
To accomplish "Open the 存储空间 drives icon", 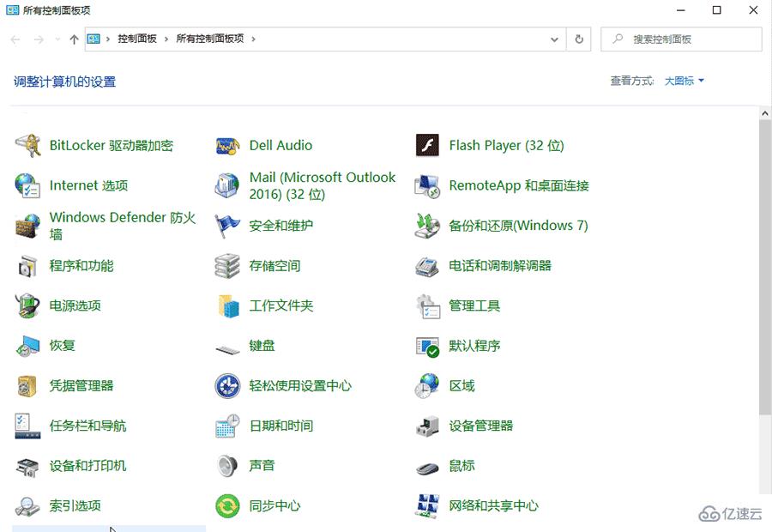I will tap(227, 266).
